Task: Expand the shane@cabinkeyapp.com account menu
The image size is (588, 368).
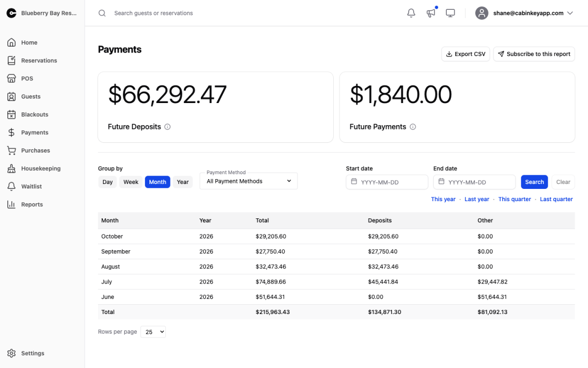Action: pos(524,13)
